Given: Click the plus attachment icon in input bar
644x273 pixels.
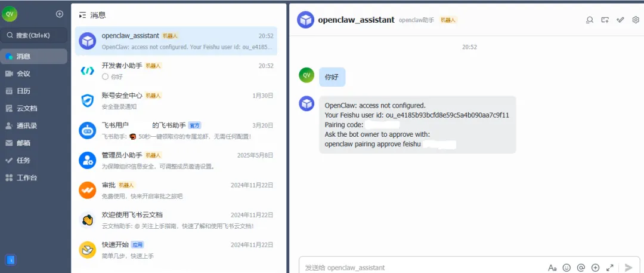Looking at the screenshot, I should (595, 268).
